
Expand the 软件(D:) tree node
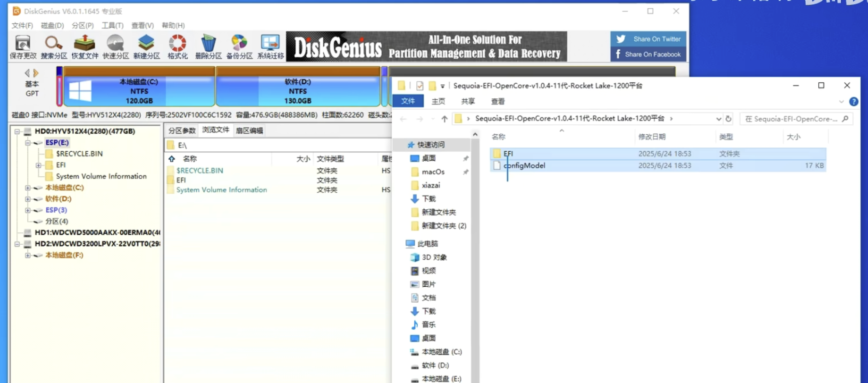(x=28, y=199)
